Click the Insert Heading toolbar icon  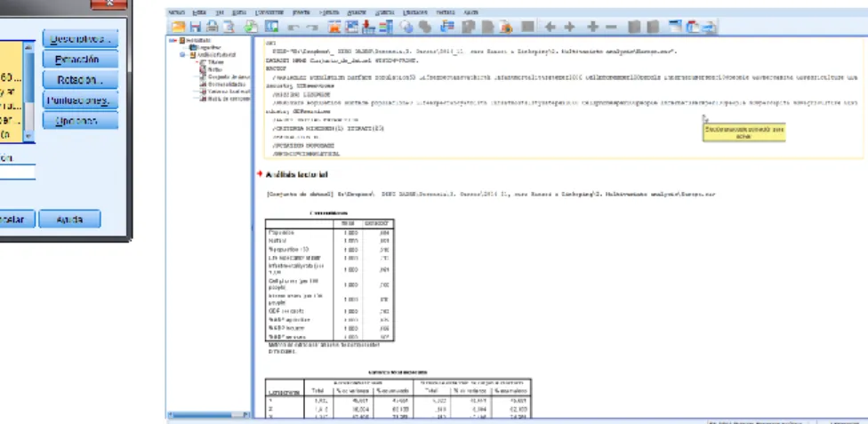pos(675,27)
